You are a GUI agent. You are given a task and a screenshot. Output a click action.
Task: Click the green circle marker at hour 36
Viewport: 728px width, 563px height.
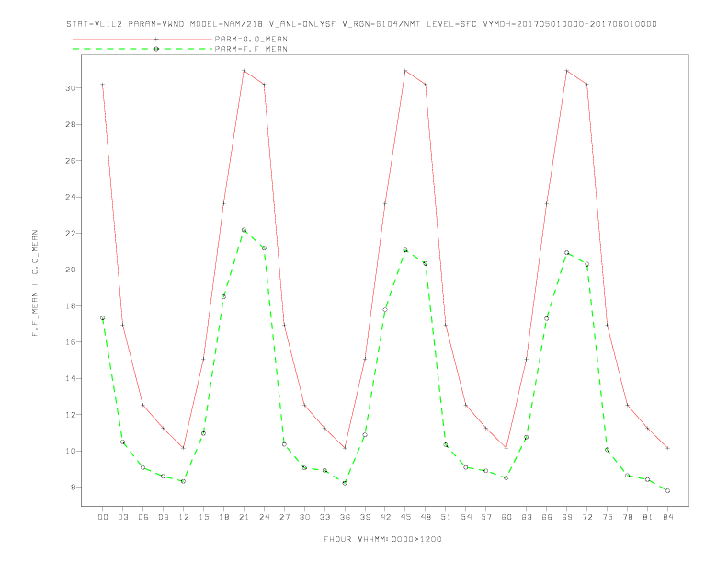coord(345,483)
